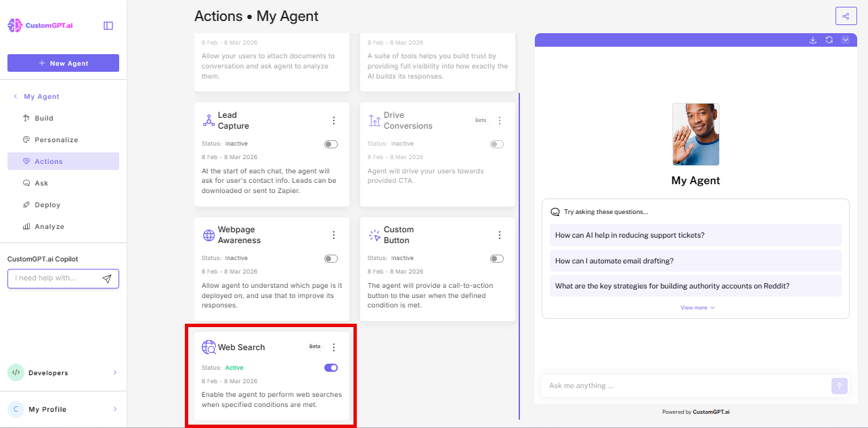
Task: Open the chat header dropdown chevron
Action: [x=845, y=40]
